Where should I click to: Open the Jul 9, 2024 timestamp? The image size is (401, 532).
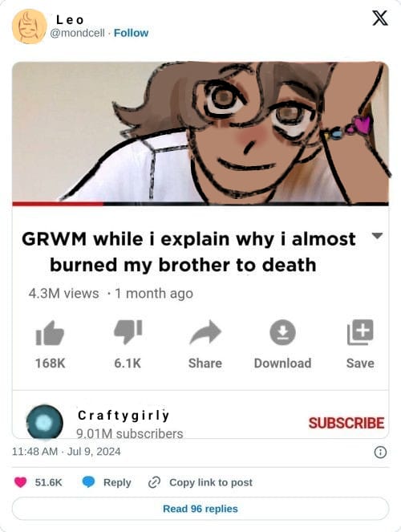coord(94,452)
